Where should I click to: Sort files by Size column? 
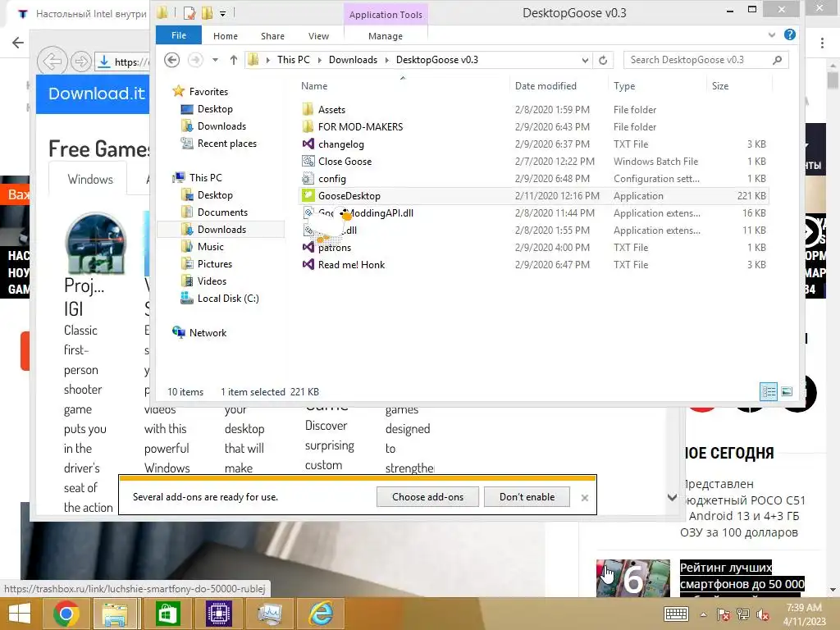coord(719,85)
